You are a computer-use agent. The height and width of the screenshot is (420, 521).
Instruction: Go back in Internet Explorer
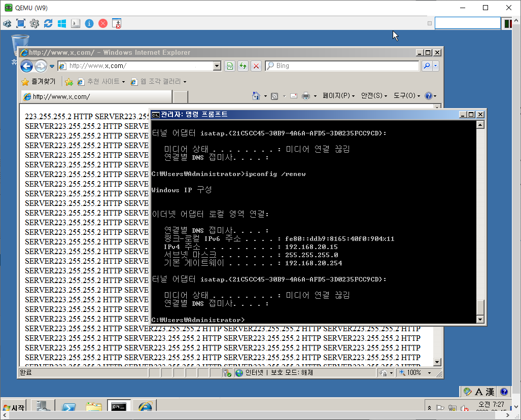[x=26, y=66]
